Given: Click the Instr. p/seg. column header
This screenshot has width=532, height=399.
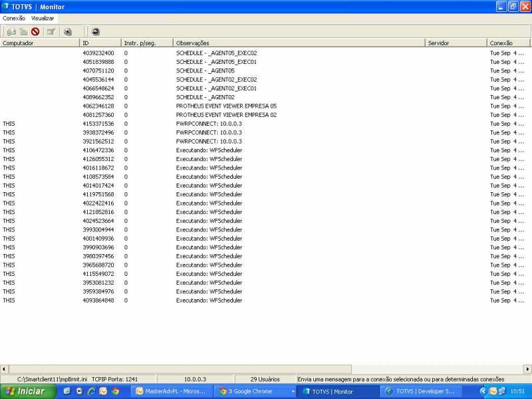Looking at the screenshot, I should (147, 43).
